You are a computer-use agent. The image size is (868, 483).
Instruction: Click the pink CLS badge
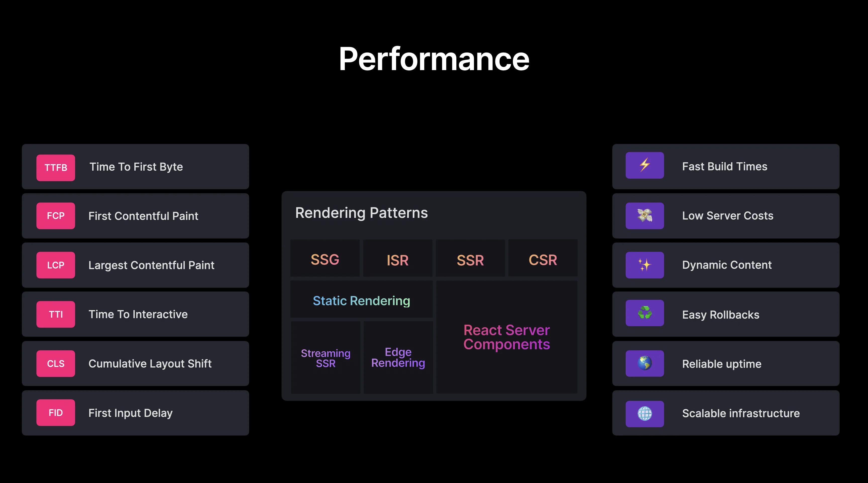(56, 363)
